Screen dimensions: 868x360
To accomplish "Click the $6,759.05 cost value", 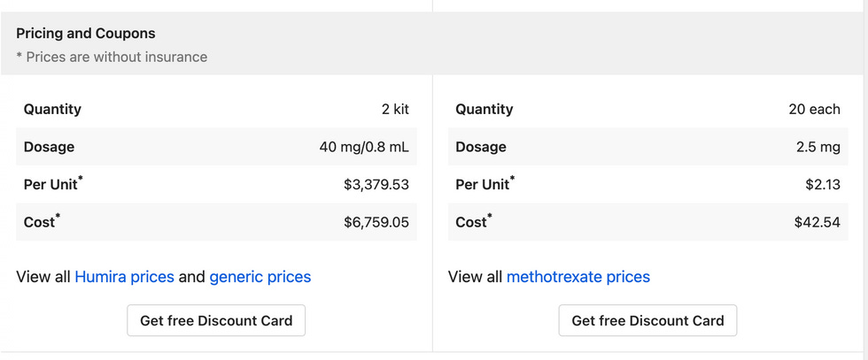I will pyautogui.click(x=376, y=222).
